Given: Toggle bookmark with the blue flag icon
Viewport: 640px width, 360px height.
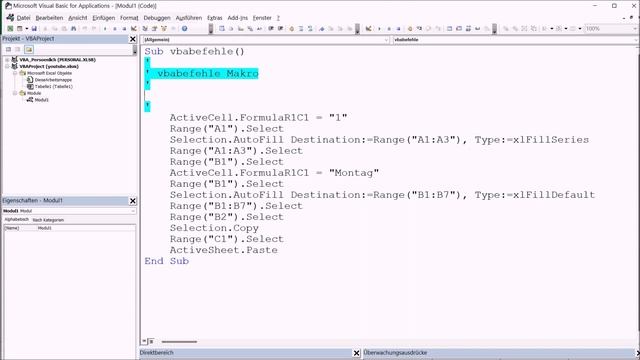Looking at the screenshot, I should pyautogui.click(x=322, y=29).
